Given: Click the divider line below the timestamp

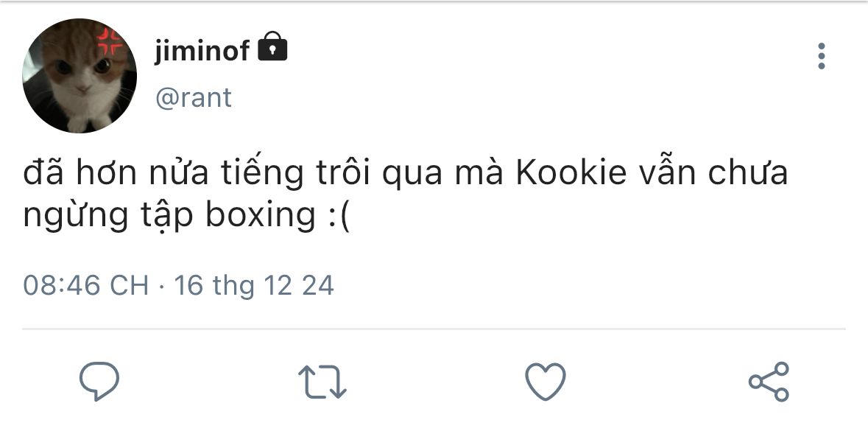Looking at the screenshot, I should [434, 329].
